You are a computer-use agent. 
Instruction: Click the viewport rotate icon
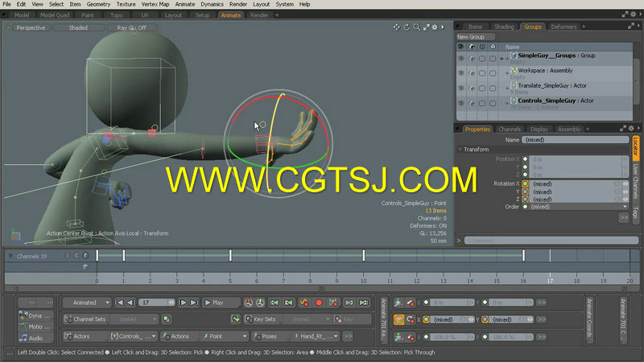tap(407, 27)
